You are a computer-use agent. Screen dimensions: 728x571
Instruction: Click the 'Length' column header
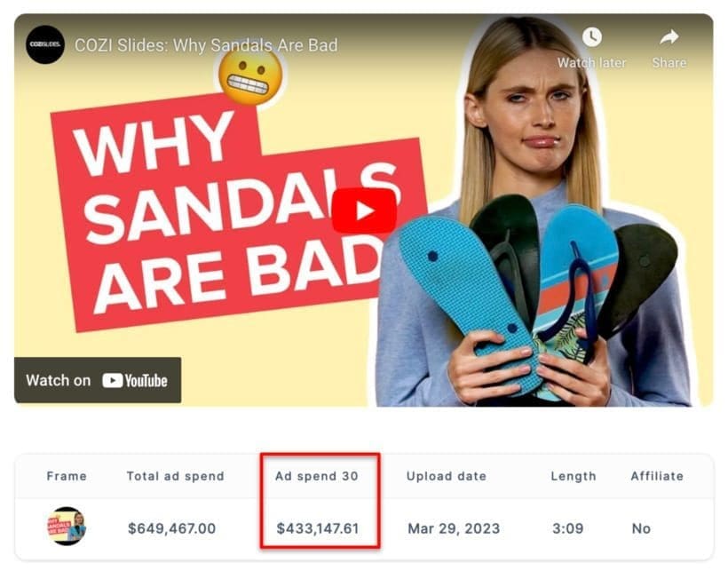pyautogui.click(x=574, y=476)
